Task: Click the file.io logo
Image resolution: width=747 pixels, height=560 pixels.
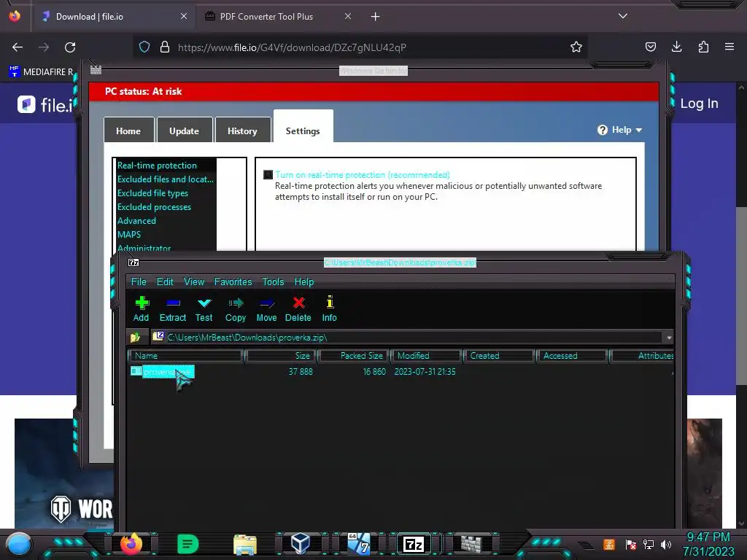Action: pos(44,105)
